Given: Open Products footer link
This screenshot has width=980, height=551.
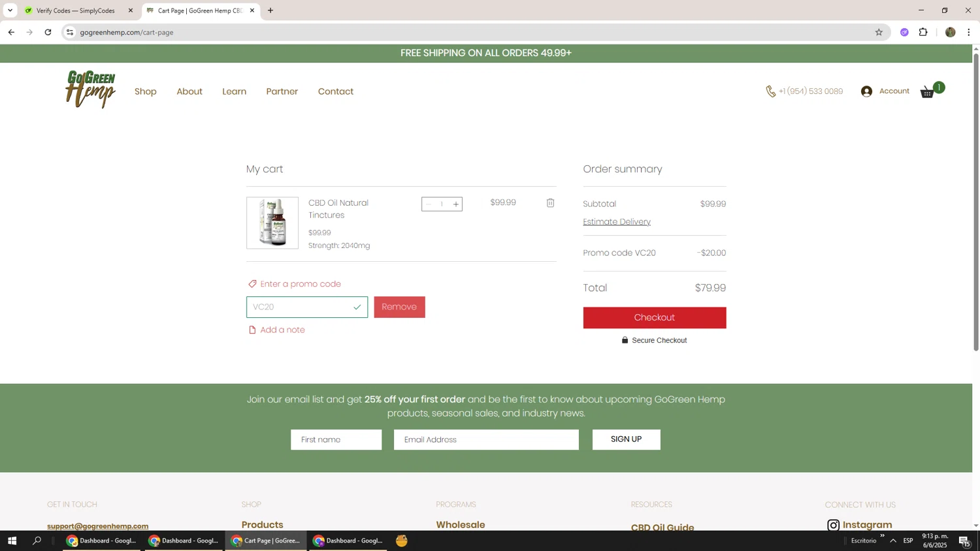Looking at the screenshot, I should 263,525.
